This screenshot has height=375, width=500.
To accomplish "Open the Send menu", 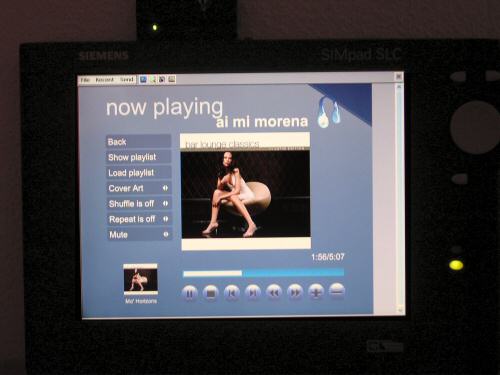I will point(127,80).
